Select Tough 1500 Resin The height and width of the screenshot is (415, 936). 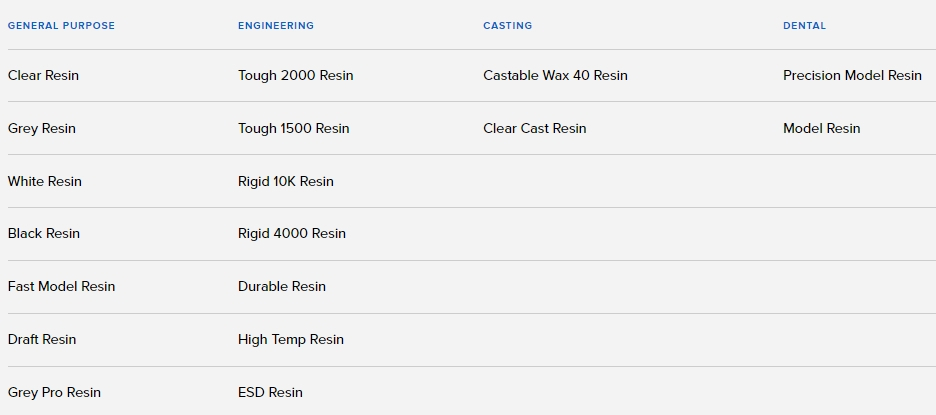[x=294, y=128]
